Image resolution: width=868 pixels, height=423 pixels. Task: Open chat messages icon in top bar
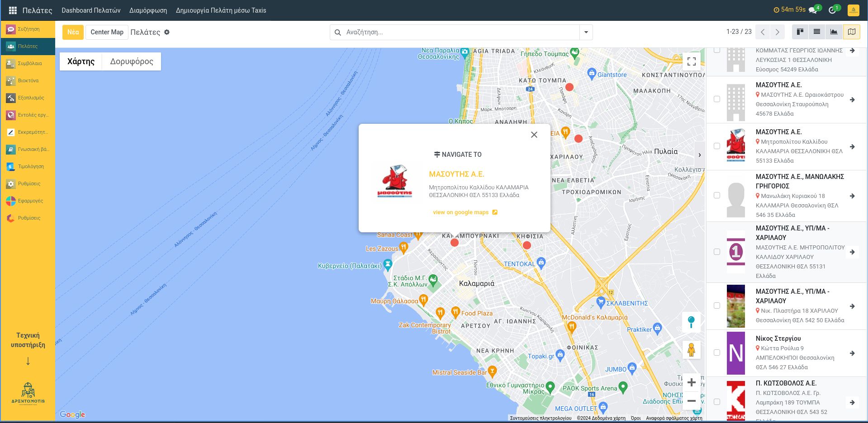813,10
